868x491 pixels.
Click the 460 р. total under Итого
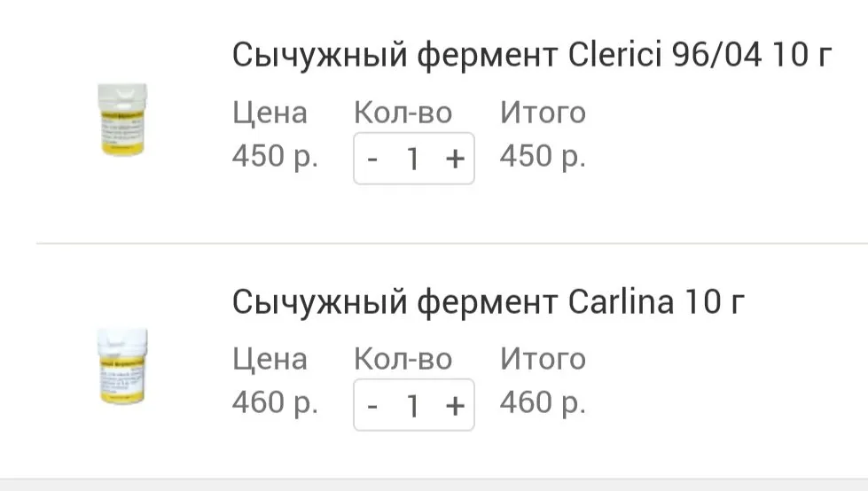(x=543, y=403)
